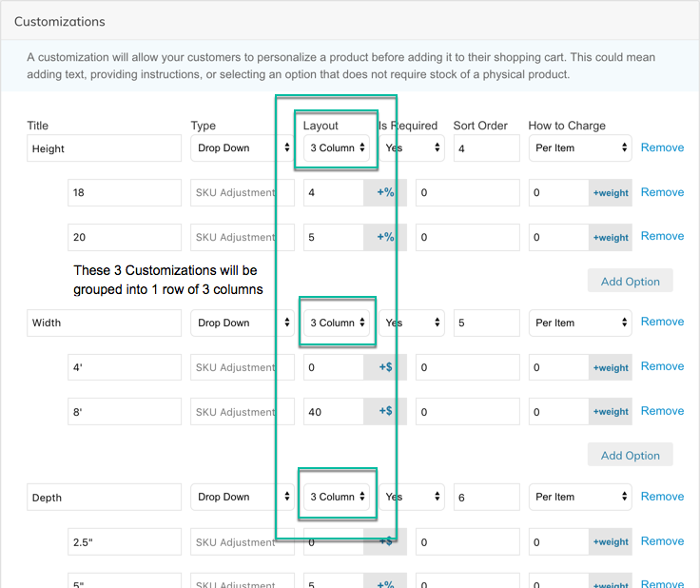Click the How to Charge column label
700x588 pixels.
point(567,126)
